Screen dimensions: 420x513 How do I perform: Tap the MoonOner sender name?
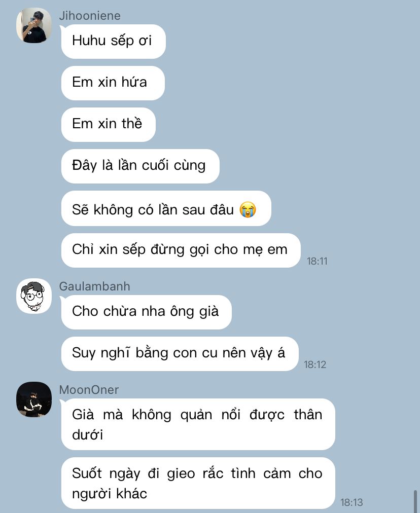pos(89,390)
